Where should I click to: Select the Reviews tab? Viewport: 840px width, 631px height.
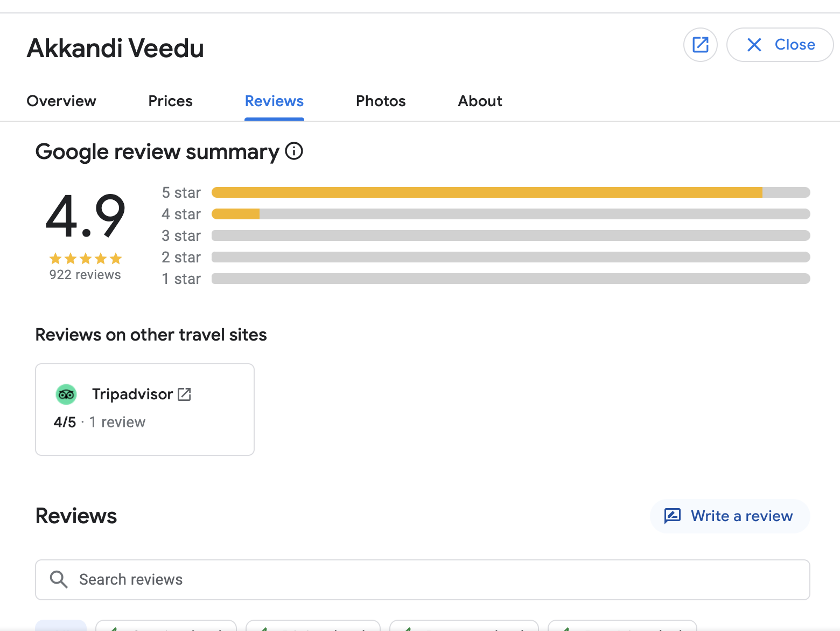pyautogui.click(x=274, y=101)
